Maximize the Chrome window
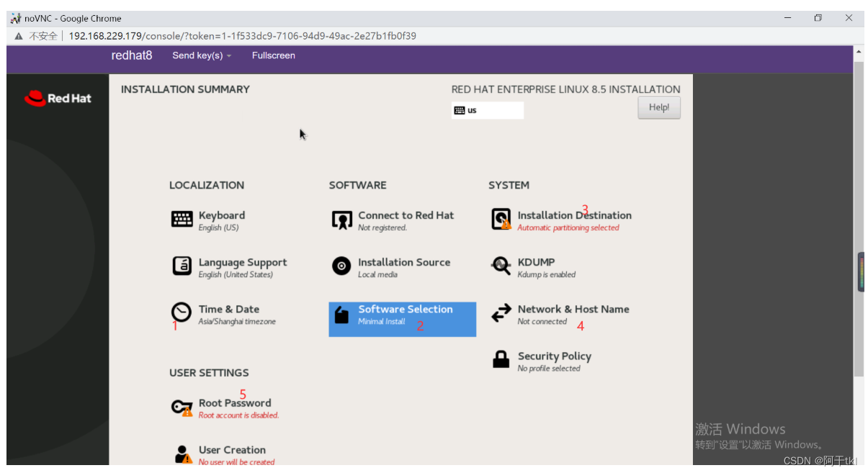868x473 pixels. (x=818, y=18)
